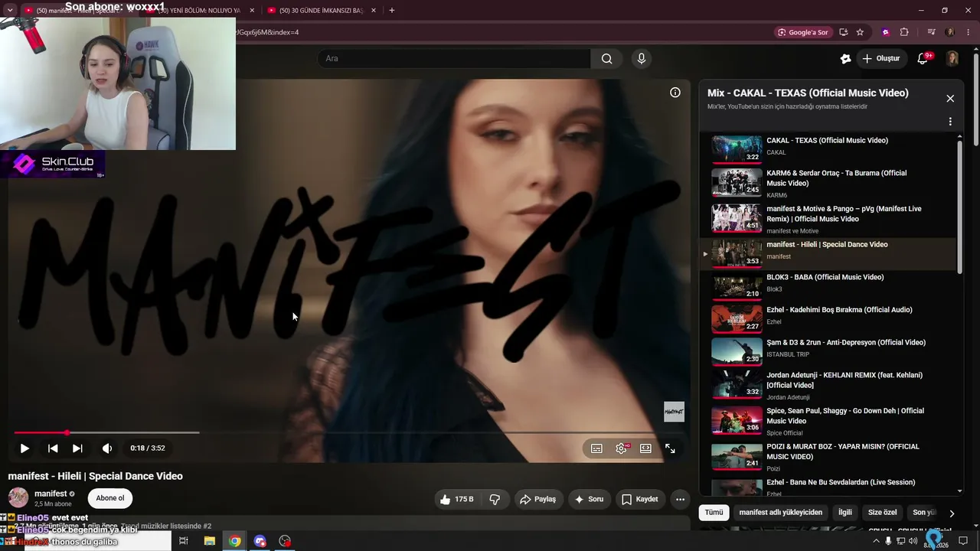Dislike the video
The width and height of the screenshot is (980, 551).
495,500
